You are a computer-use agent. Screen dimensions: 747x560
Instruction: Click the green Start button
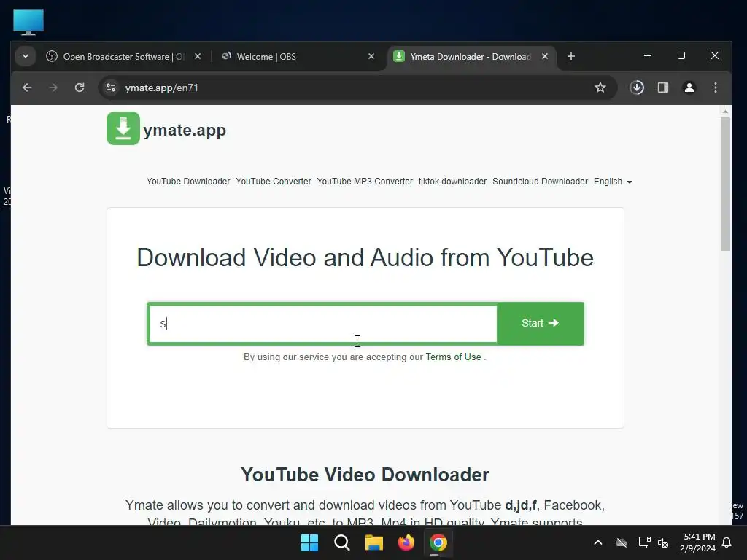point(541,323)
